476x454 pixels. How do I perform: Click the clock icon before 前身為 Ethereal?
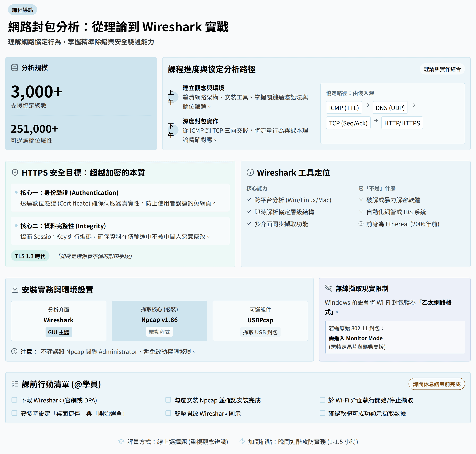(361, 224)
